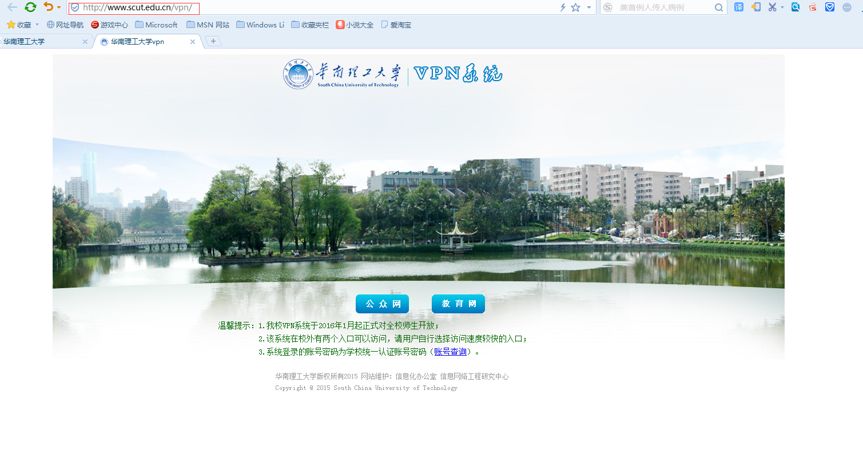
Task: Click the lightning speed-mode icon in address bar
Action: coord(562,8)
